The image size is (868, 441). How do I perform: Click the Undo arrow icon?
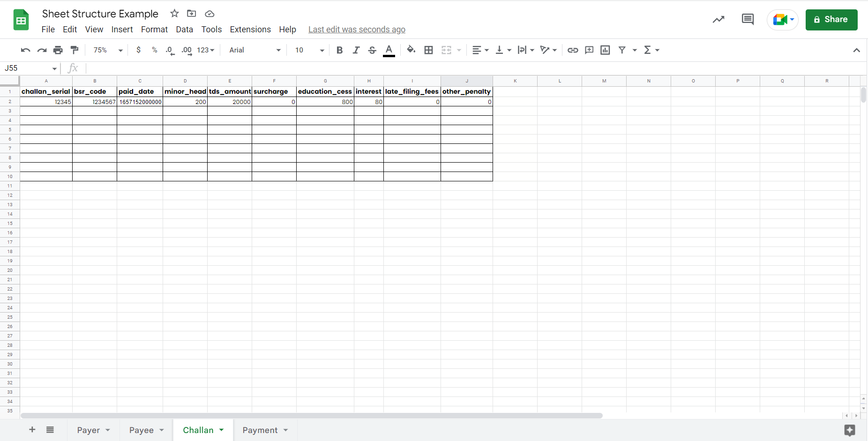coord(25,50)
